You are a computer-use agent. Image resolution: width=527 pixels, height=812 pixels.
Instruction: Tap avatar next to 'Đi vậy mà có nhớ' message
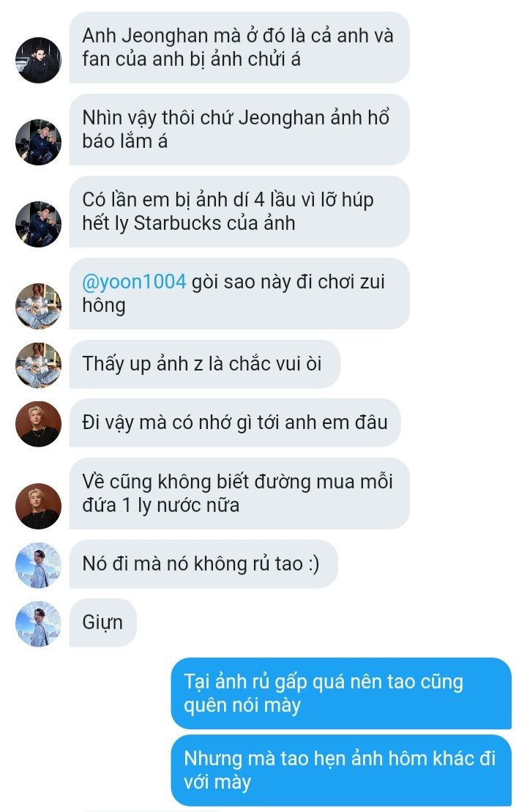(38, 424)
